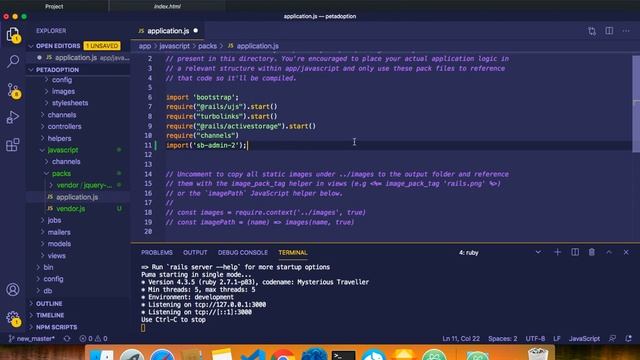Close the terminal panel
640x360 pixels.
tap(626, 252)
